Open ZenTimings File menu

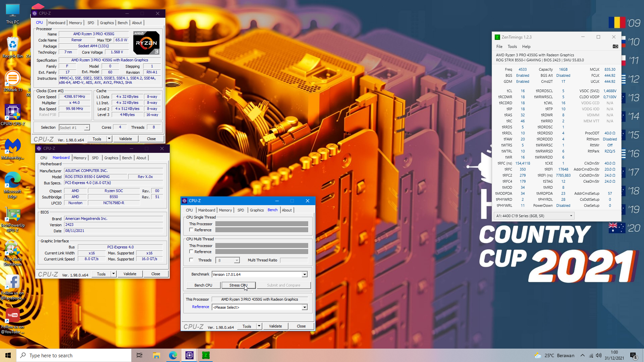pos(499,47)
